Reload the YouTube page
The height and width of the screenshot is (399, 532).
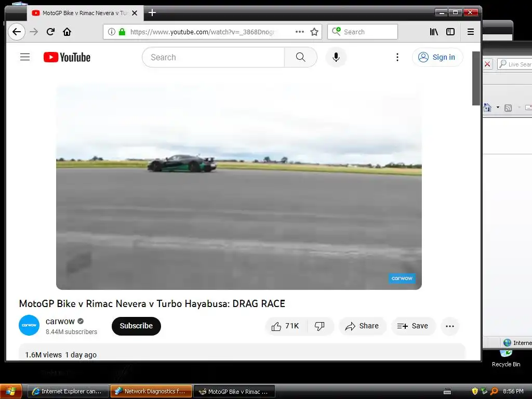pyautogui.click(x=50, y=32)
